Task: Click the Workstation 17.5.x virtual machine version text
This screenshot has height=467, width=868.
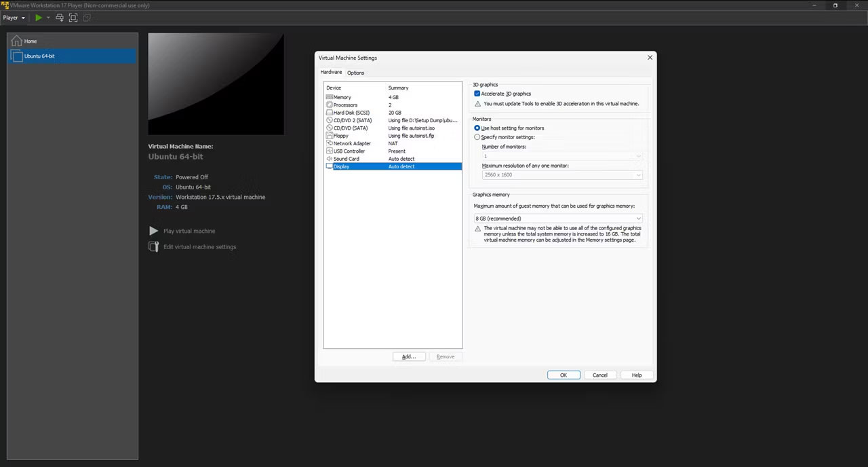Action: pyautogui.click(x=220, y=197)
